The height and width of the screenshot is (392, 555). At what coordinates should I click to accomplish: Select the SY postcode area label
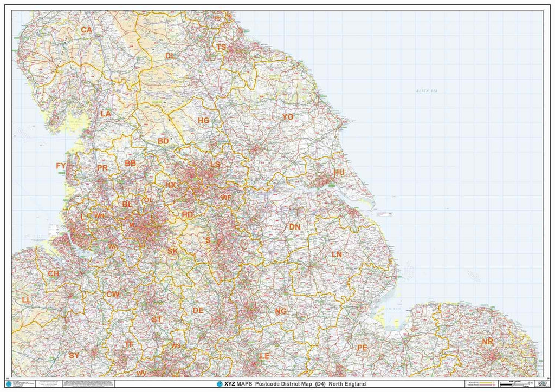74,355
